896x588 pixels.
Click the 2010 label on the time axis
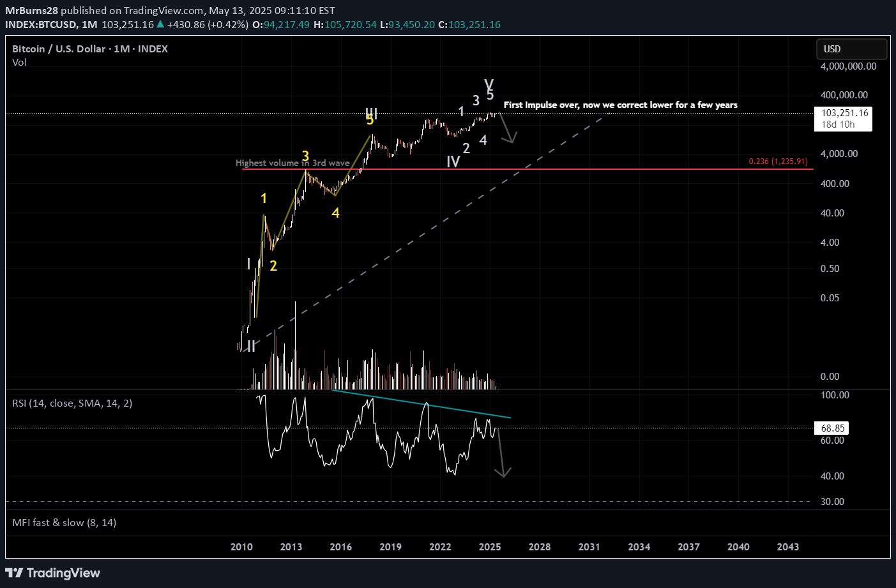(241, 547)
